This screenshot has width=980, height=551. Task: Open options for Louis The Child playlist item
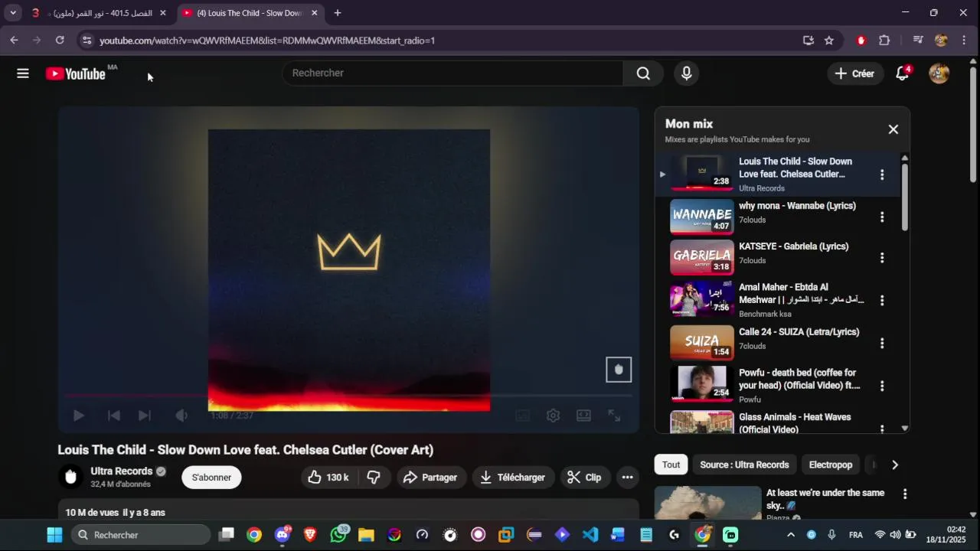[x=882, y=174]
